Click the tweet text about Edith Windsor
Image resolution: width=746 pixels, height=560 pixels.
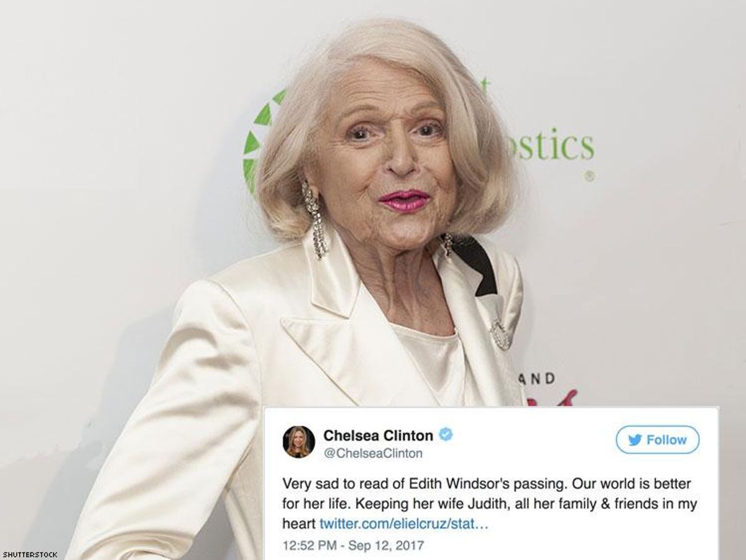[490, 503]
